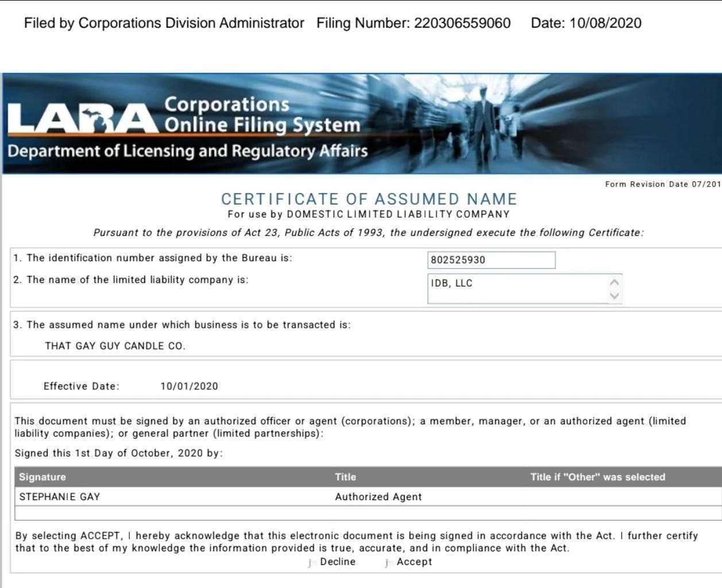Select the Accept radio button
Screen dimensions: 722x588
(x=388, y=563)
